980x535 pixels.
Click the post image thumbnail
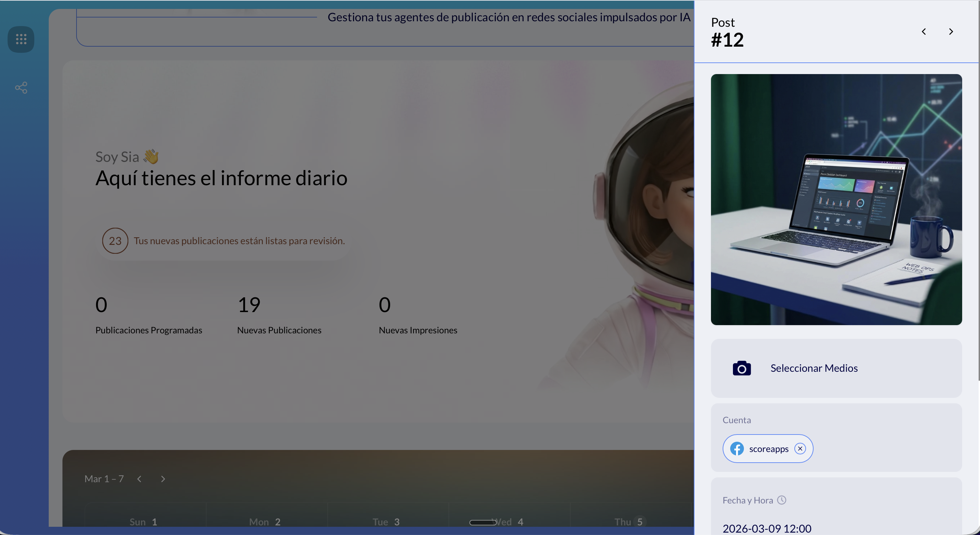pyautogui.click(x=836, y=199)
